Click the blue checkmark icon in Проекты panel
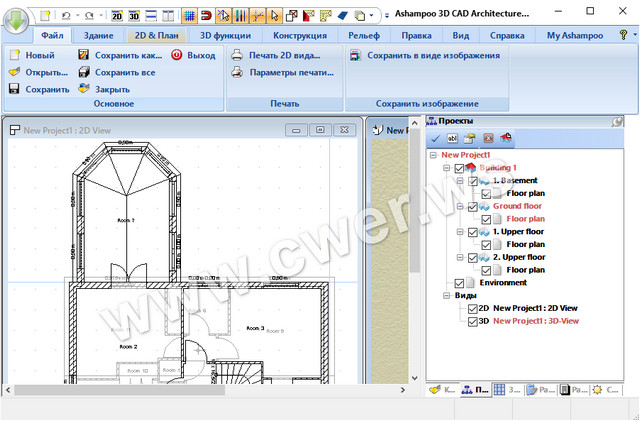The height and width of the screenshot is (421, 640). coord(435,138)
